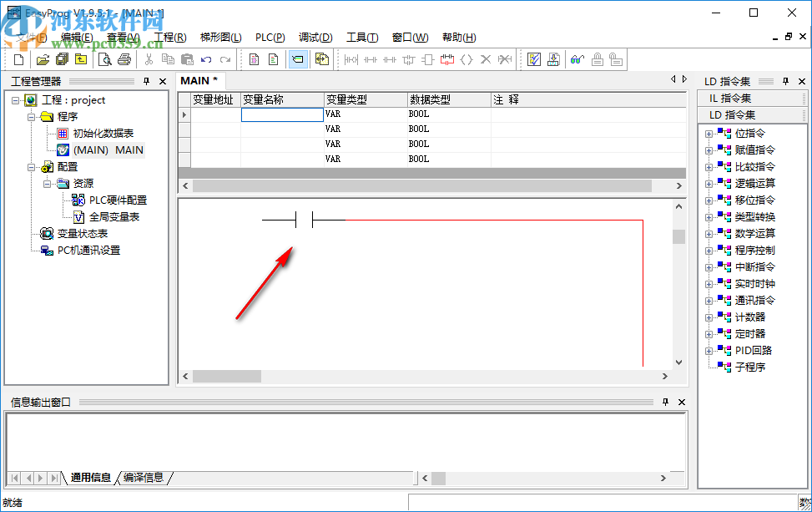Select 子程序 in LD instruction set
Screen dimensions: 812x512
tap(750, 368)
